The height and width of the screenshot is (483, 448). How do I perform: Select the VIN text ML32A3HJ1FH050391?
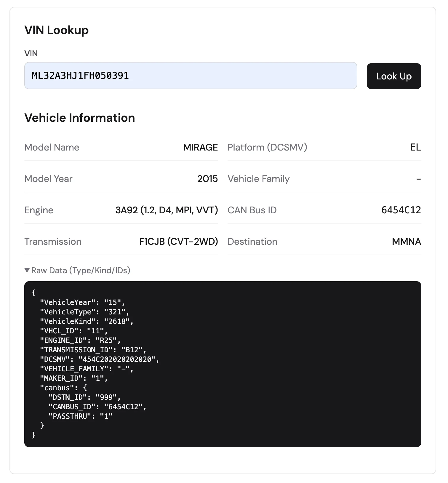click(x=80, y=76)
